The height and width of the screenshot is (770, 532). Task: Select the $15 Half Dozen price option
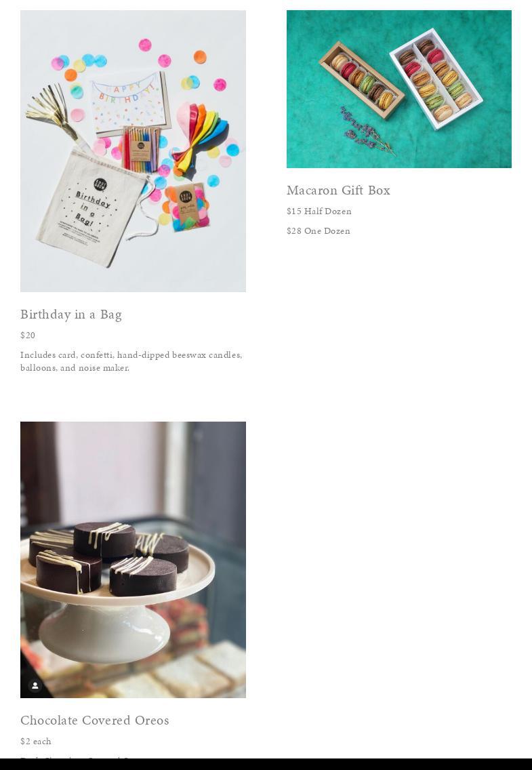pos(319,211)
